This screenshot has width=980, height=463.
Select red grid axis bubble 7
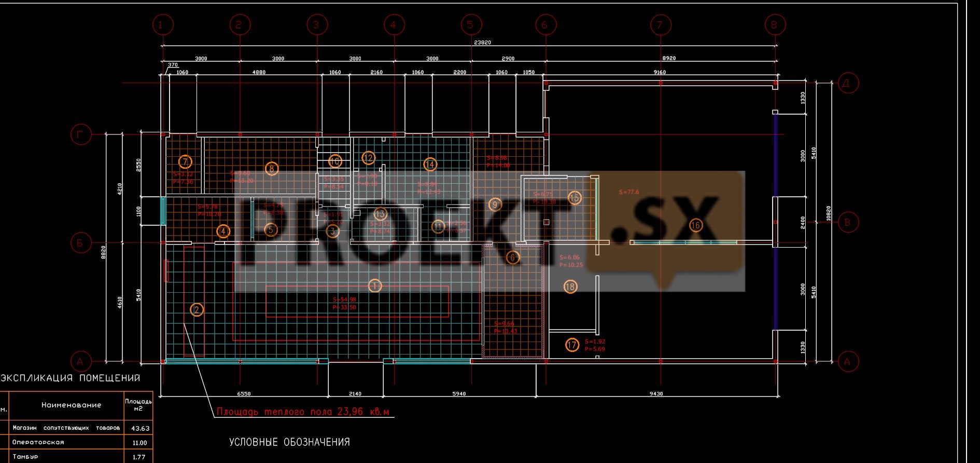click(660, 24)
